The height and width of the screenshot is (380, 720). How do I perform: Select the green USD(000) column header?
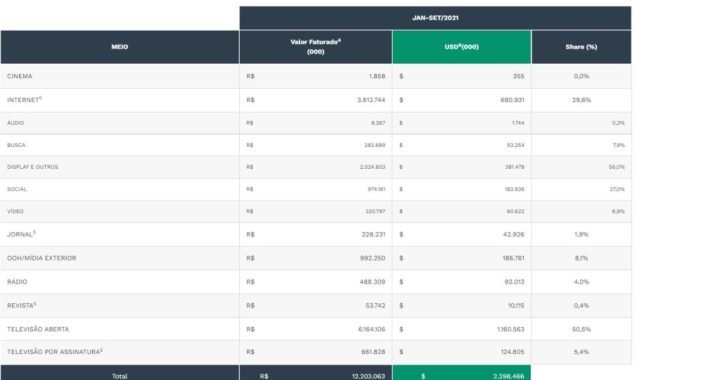pyautogui.click(x=461, y=47)
